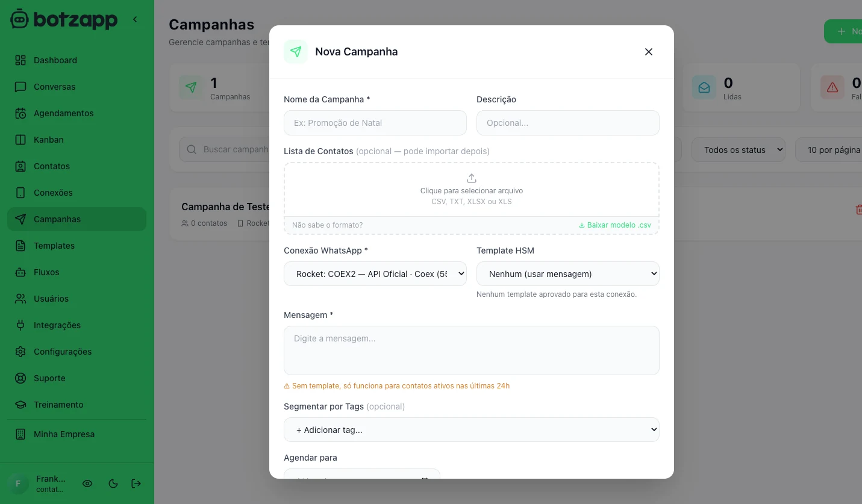Go to Integrações in the sidebar
This screenshot has width=862, height=504.
pos(77,325)
